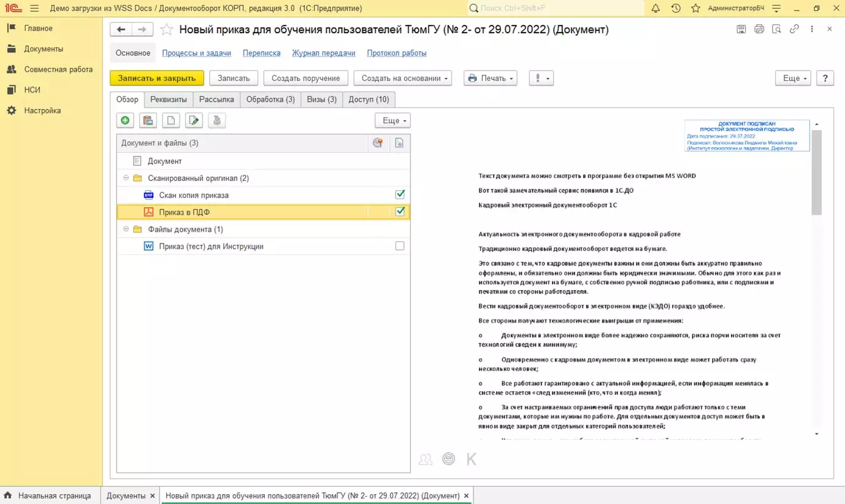Collapse the Сканированный оригинал folder

coord(126,178)
